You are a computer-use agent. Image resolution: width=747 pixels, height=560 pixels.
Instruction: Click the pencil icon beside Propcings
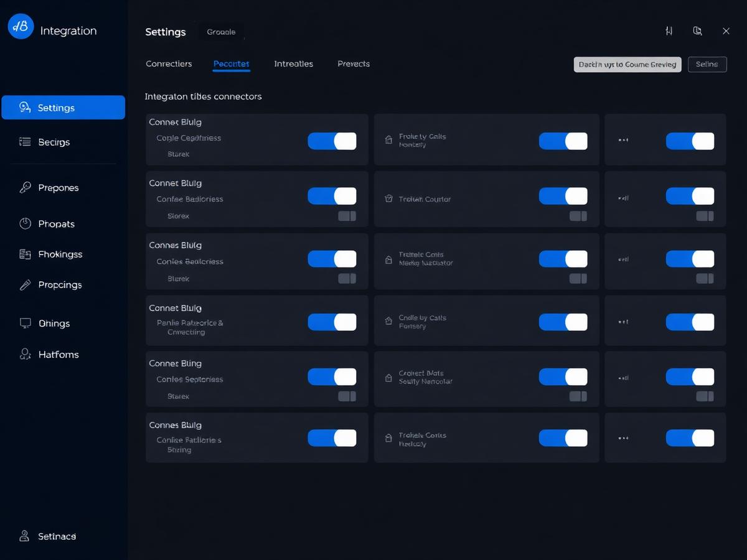tap(25, 285)
